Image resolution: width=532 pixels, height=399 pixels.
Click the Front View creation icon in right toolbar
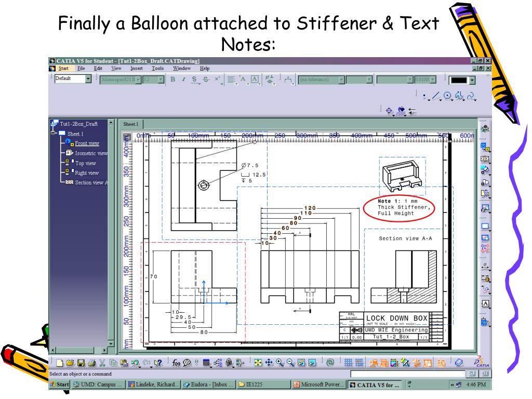point(485,147)
